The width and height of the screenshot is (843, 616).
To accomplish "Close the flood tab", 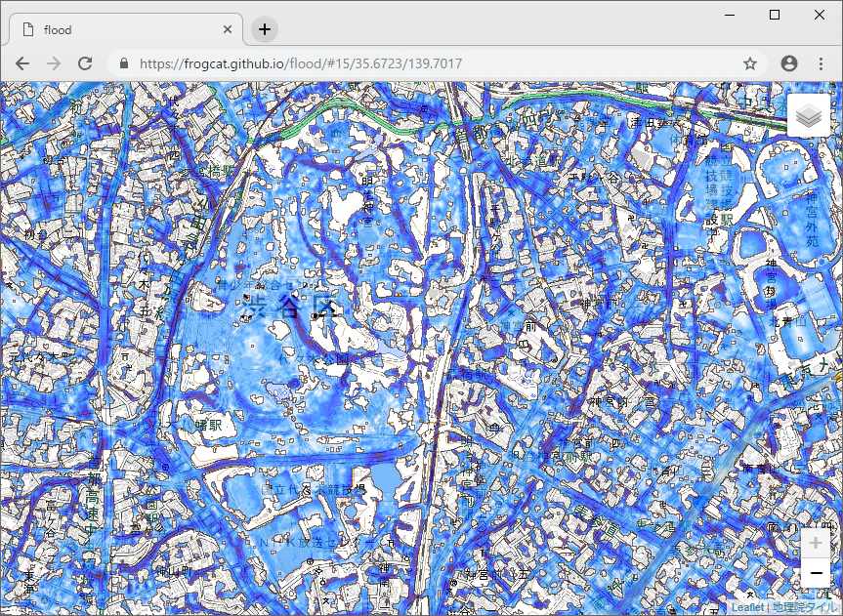I will 228,29.
